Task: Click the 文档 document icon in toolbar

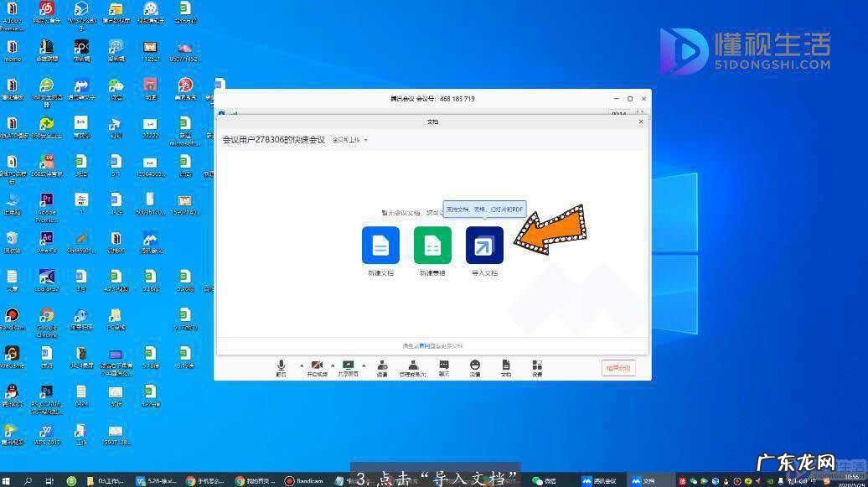Action: pos(506,366)
